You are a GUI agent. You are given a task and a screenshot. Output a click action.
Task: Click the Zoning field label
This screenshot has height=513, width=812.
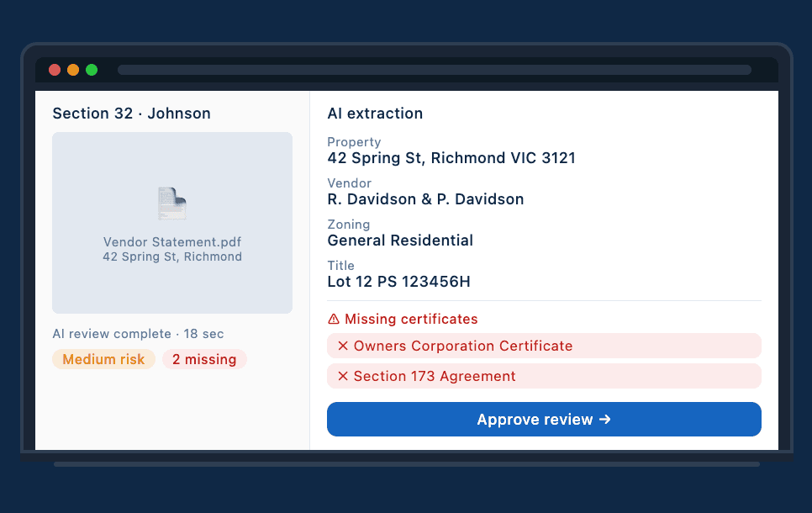[349, 225]
